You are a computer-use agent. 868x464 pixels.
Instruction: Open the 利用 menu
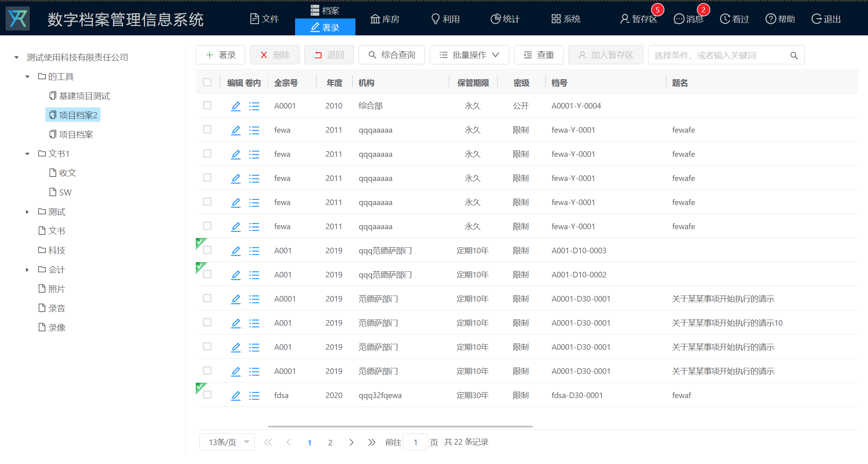[x=445, y=19]
